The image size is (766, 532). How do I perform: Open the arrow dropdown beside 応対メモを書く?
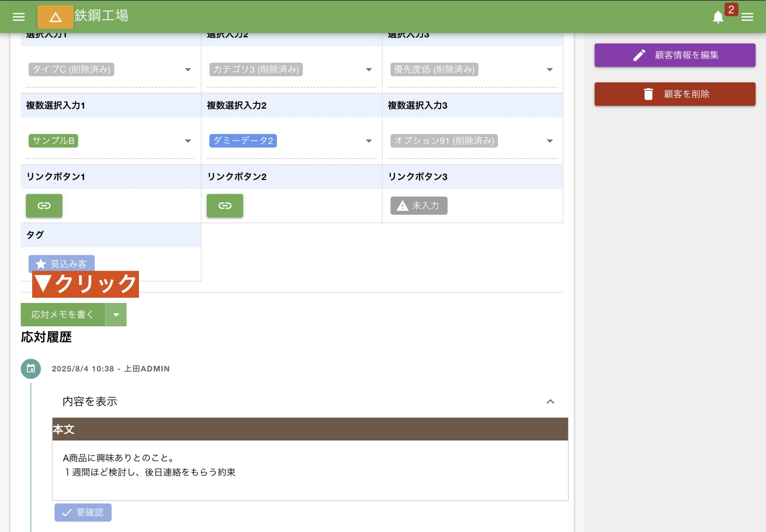click(x=116, y=314)
